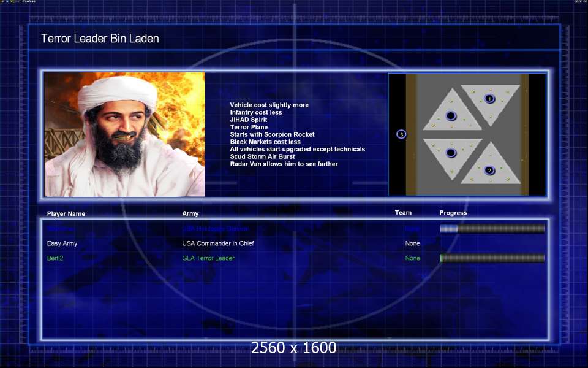Click 'Infantry cost less' line
This screenshot has height=368, width=588.
(x=256, y=112)
